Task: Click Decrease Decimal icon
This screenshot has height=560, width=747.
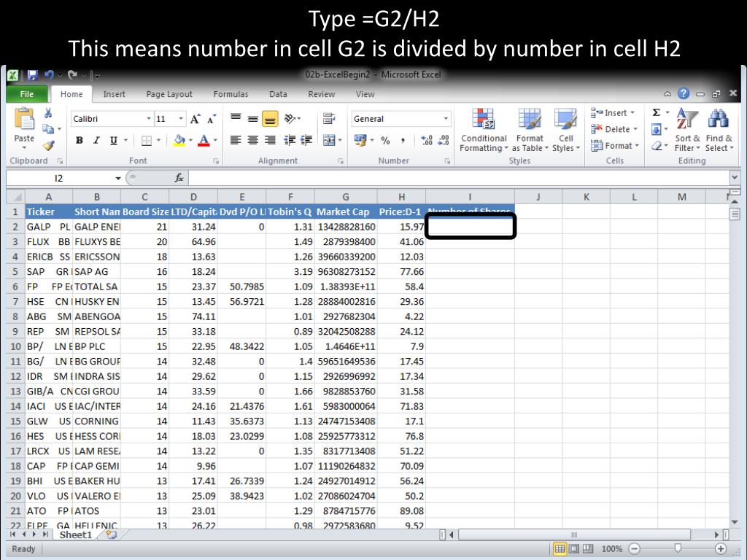Action: (444, 141)
